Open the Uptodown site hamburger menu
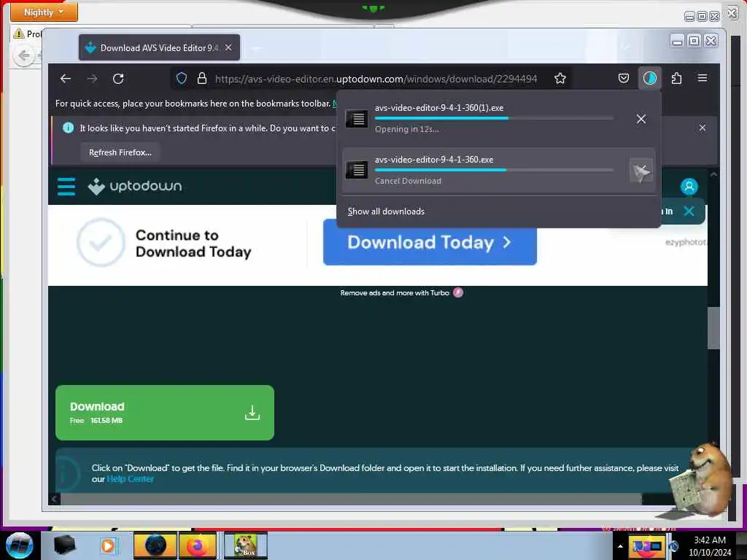This screenshot has height=560, width=747. pos(66,187)
